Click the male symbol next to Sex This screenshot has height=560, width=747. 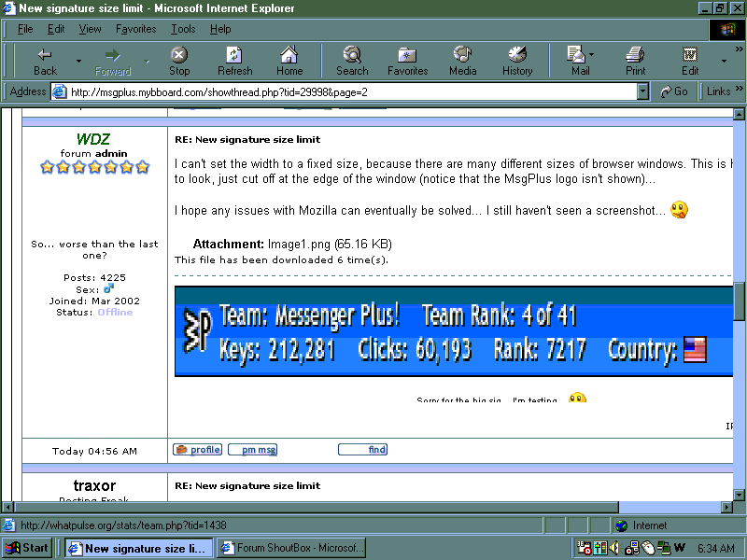pos(108,288)
